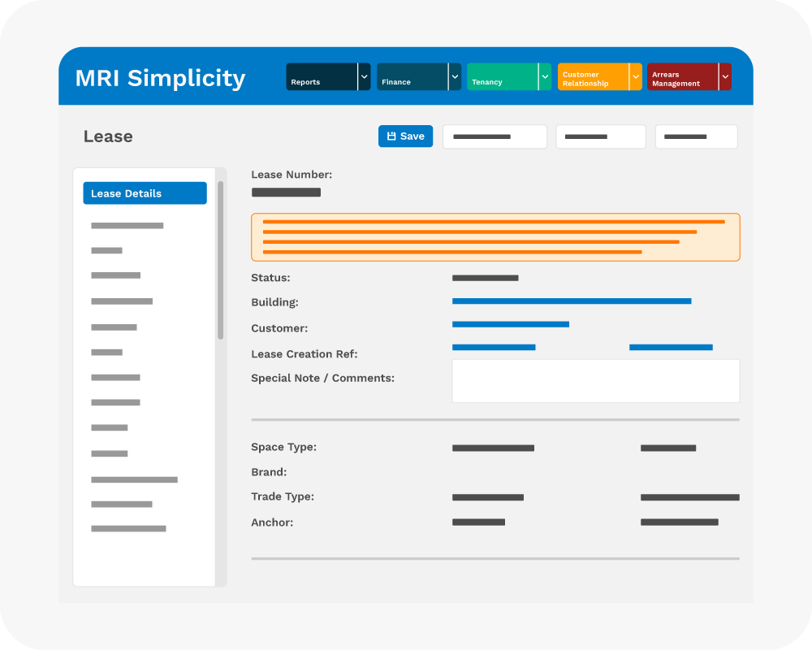Expand the Reports dropdown chevron
Screen dimensions: 812x650
pyautogui.click(x=364, y=77)
